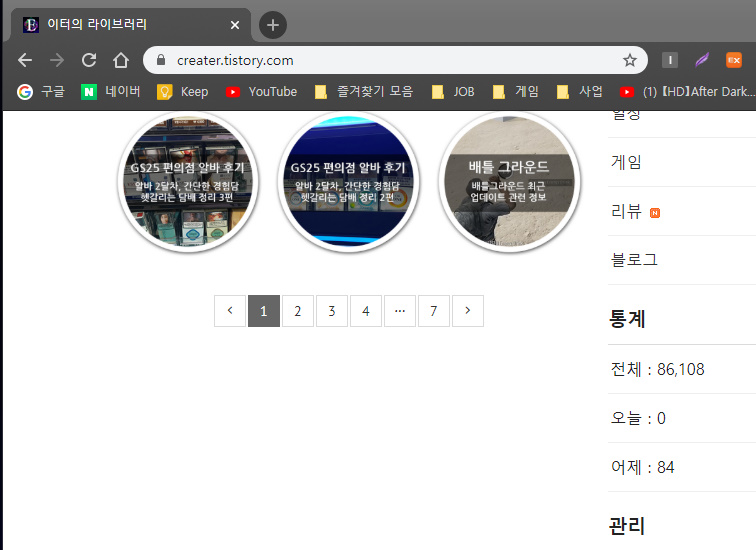Close the 이터의 라이브러리 tab
Viewport: 756px width, 550px height.
pos(235,25)
